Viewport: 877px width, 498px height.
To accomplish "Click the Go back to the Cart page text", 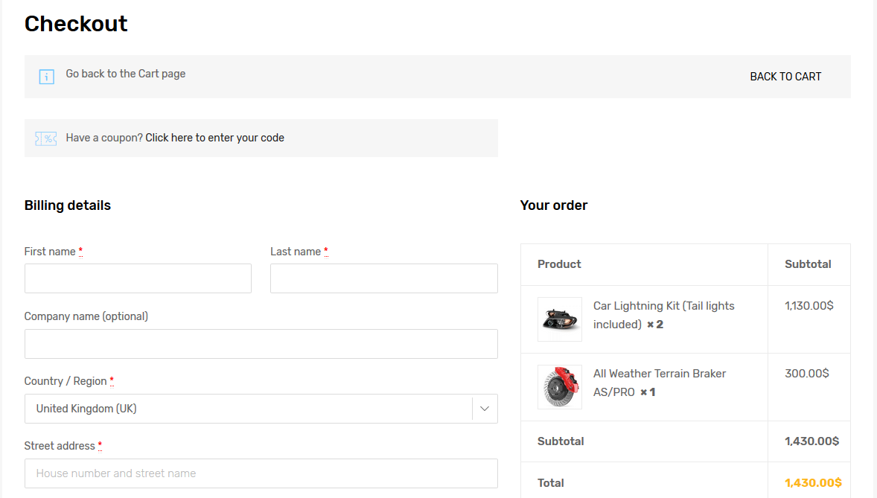I will (x=125, y=74).
